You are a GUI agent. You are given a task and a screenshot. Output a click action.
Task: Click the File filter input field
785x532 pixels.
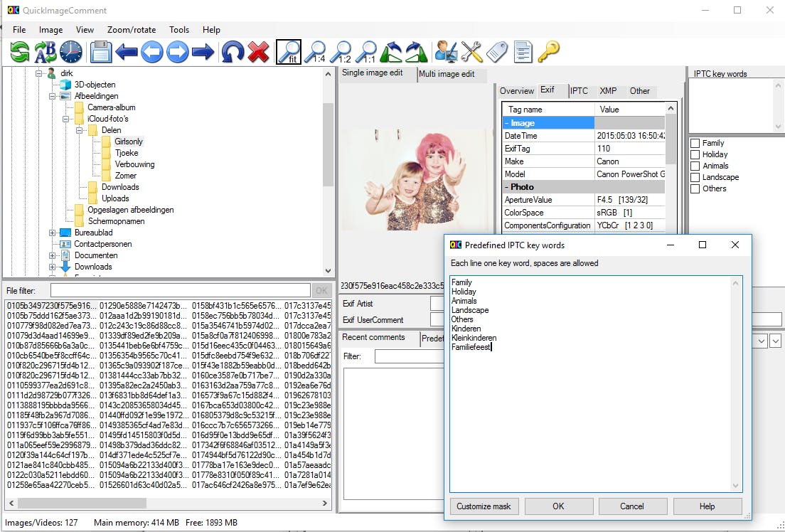(x=180, y=291)
